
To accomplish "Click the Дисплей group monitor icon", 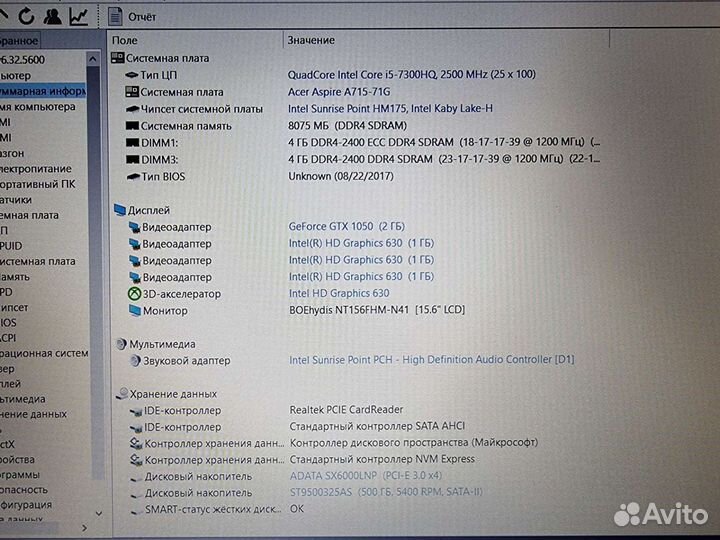I will pyautogui.click(x=120, y=210).
